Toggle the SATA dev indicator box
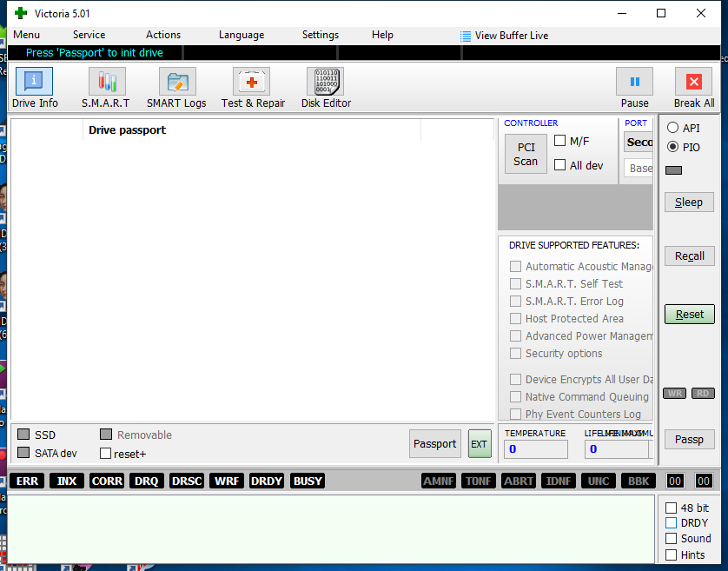 tap(23, 453)
